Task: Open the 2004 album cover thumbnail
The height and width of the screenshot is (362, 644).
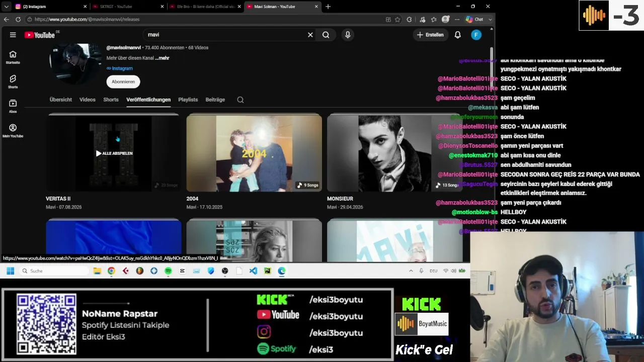Action: click(254, 153)
